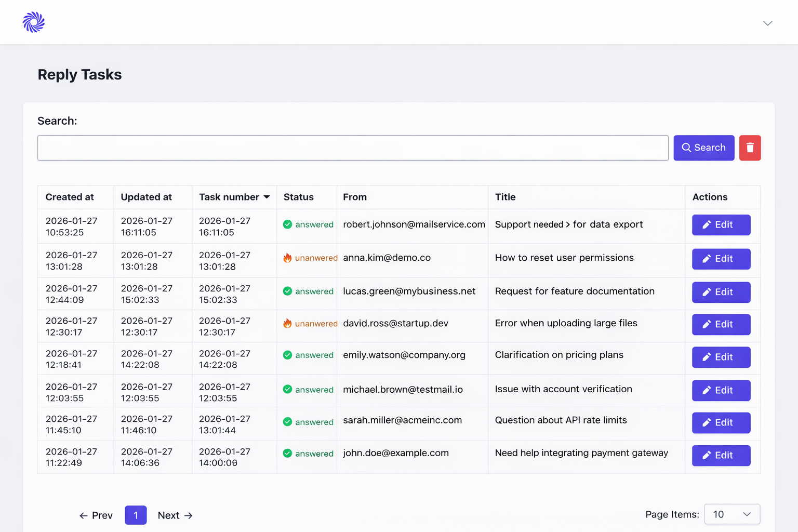This screenshot has width=798, height=532.
Task: Click pencil icon for API rate limits task
Action: pos(707,423)
